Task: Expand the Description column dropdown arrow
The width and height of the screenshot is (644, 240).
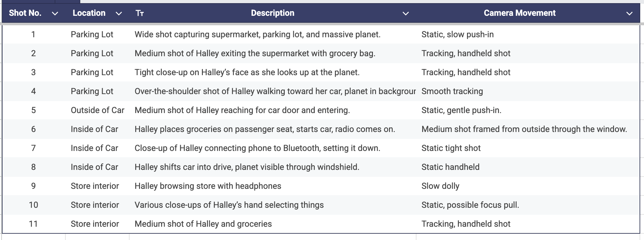Action: tap(406, 13)
